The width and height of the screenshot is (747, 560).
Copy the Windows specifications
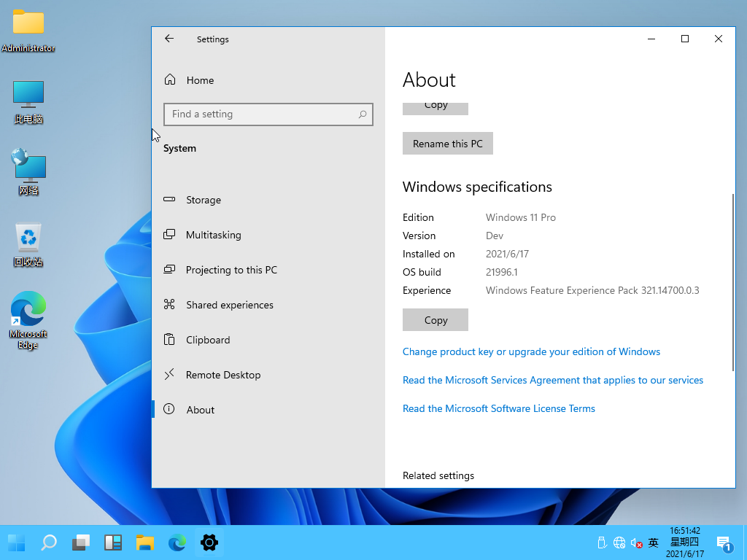[436, 320]
